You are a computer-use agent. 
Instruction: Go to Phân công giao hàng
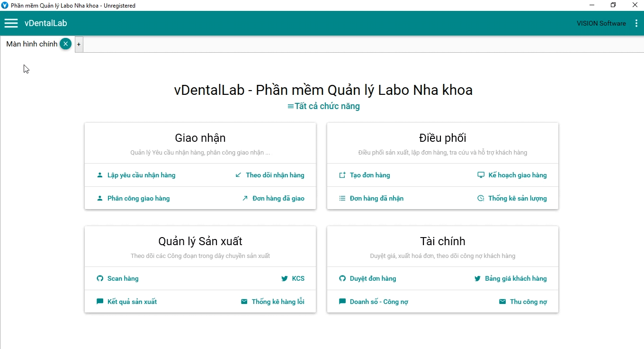click(138, 198)
